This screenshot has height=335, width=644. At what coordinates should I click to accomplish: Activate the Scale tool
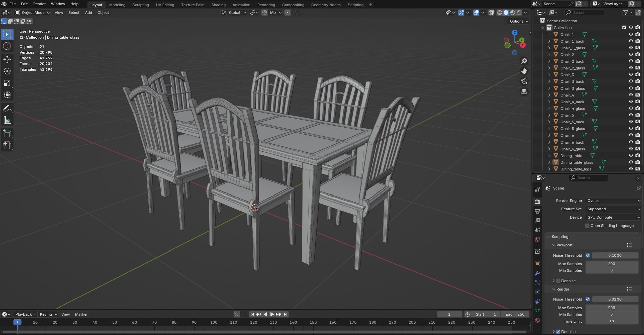(x=7, y=83)
